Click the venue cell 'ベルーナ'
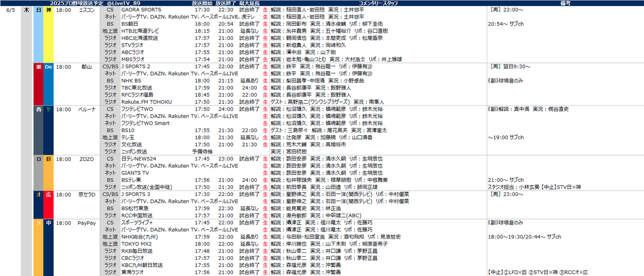 86,108
